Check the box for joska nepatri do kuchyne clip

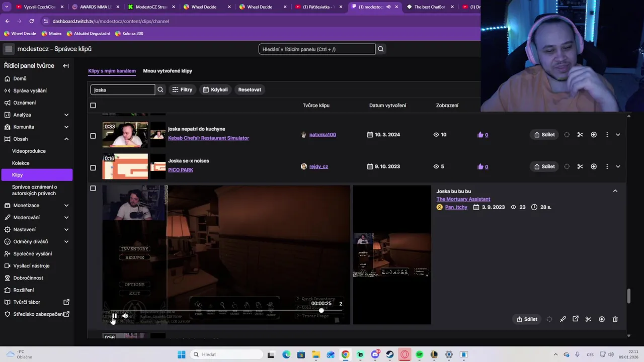93,136
